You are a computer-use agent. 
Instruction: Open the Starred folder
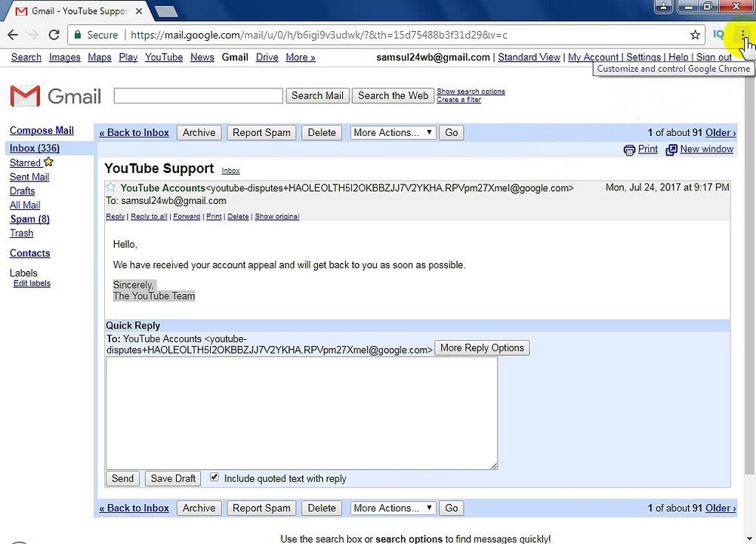[25, 163]
